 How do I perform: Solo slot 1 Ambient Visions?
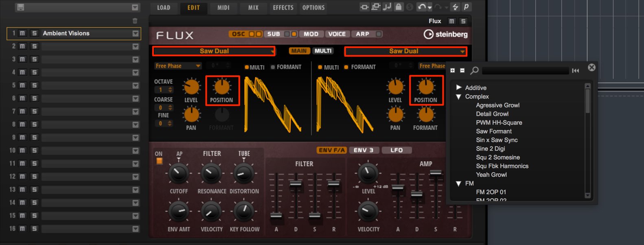[35, 33]
